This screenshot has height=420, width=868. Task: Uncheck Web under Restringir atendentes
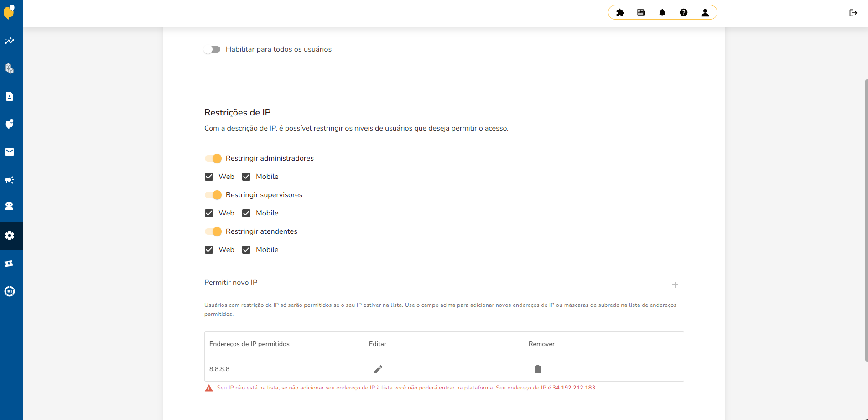coord(209,250)
